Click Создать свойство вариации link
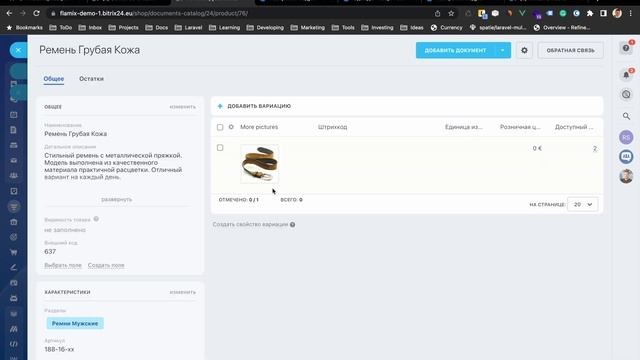The image size is (640, 360). click(250, 224)
